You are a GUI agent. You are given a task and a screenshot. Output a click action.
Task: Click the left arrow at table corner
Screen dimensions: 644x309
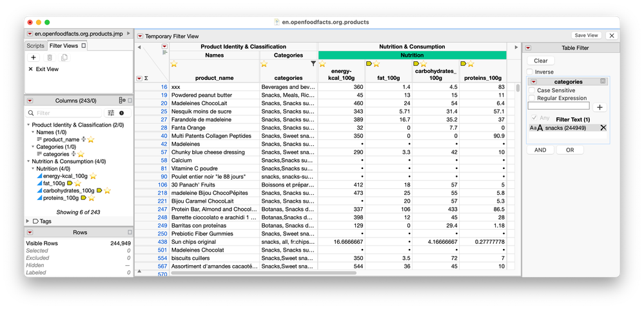(139, 47)
